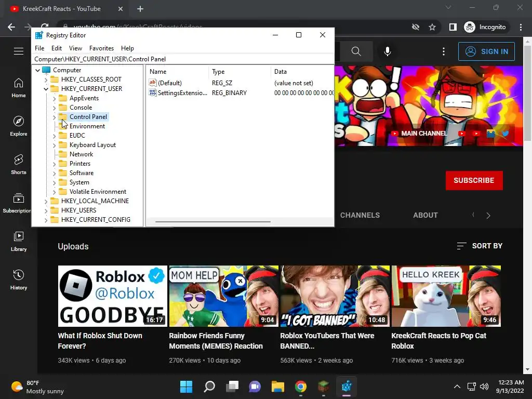The height and width of the screenshot is (399, 532).
Task: Open Explore in YouTube sidebar
Action: click(x=18, y=126)
